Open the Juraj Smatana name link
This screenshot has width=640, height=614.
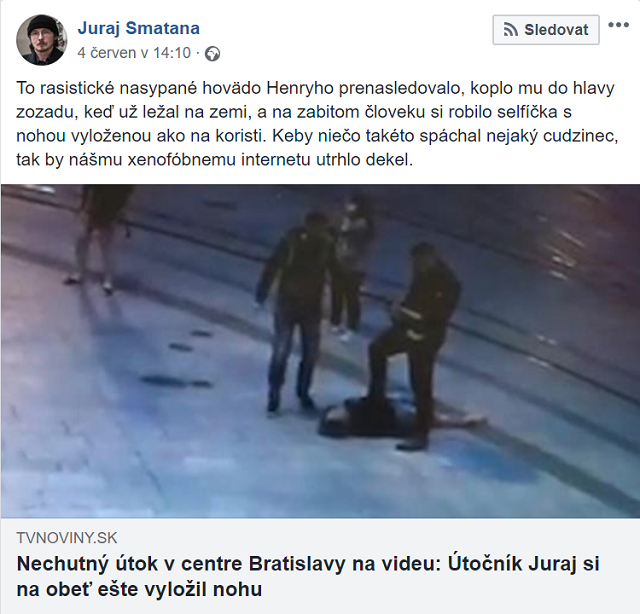tap(138, 28)
